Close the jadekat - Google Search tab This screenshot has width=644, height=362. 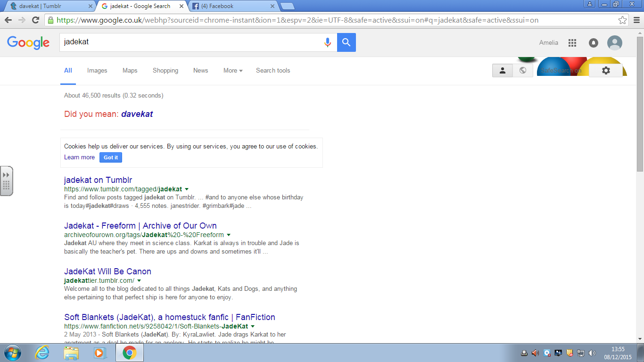point(181,6)
